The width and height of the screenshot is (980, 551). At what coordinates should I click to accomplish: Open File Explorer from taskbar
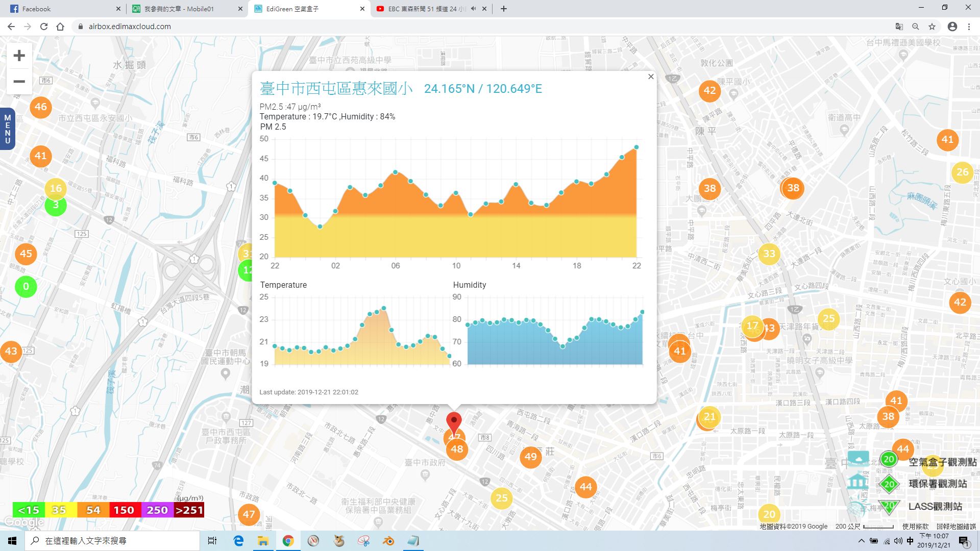263,541
